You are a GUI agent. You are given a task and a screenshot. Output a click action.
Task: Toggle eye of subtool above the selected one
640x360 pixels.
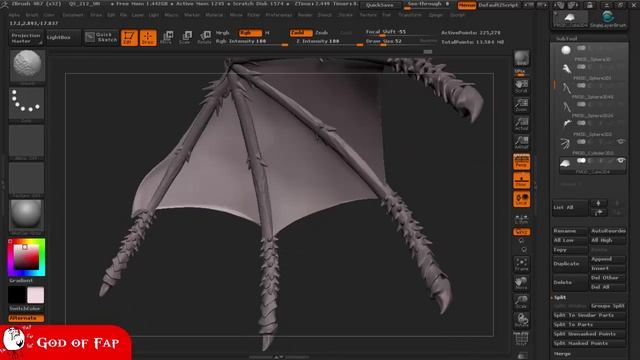(621, 142)
